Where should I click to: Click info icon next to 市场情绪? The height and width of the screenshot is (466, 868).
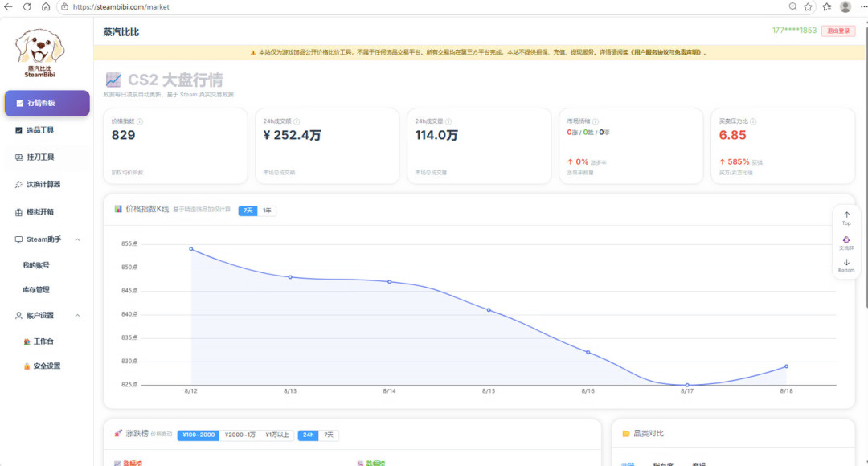click(x=596, y=121)
